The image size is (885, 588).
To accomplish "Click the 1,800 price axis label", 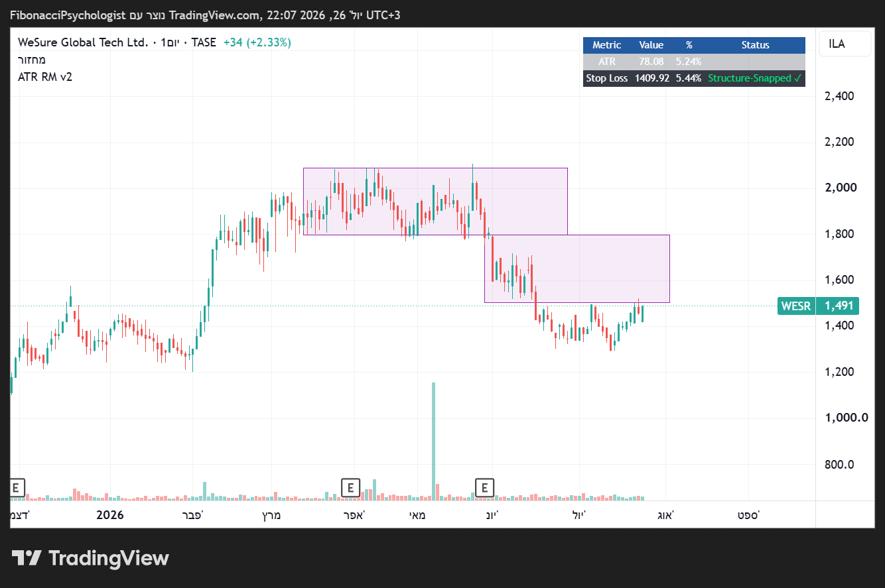I will (839, 234).
